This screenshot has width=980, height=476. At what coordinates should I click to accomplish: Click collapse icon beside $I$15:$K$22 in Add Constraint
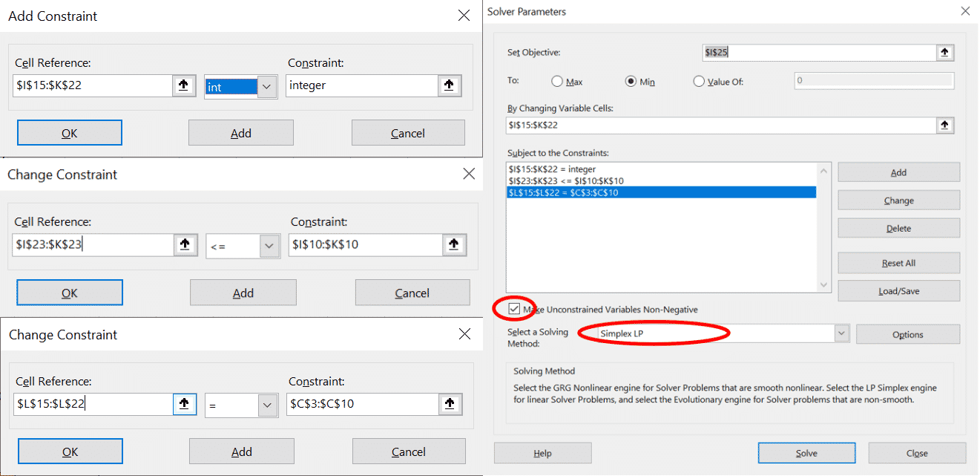coord(184,85)
